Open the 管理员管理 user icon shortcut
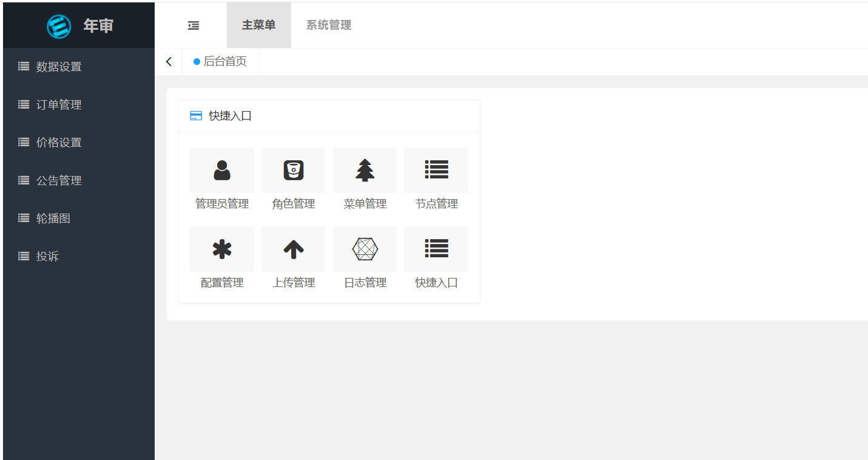Image resolution: width=868 pixels, height=460 pixels. click(222, 171)
